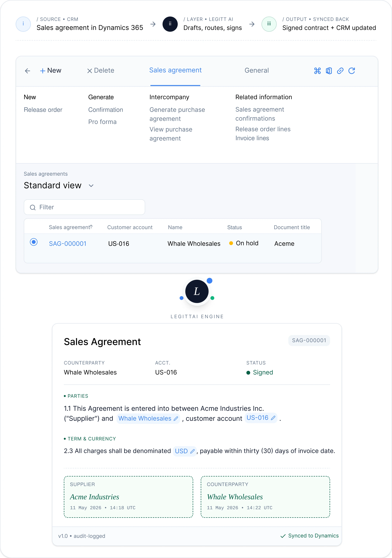Click the back arrow icon
This screenshot has width=392, height=558.
[x=27, y=71]
